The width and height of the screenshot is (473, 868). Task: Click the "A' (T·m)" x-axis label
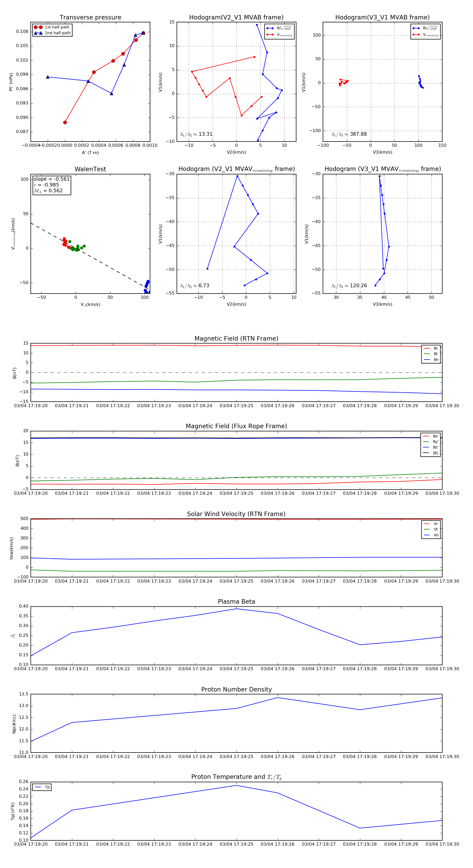coord(90,153)
